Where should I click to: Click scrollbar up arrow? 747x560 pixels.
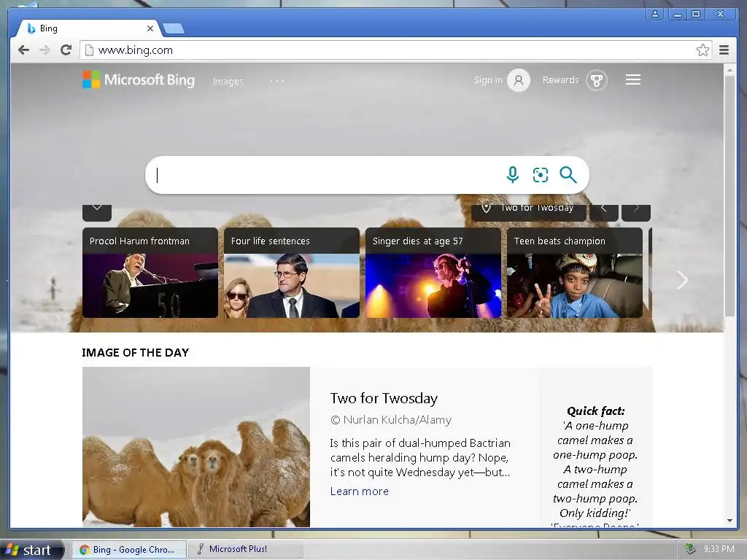point(729,70)
